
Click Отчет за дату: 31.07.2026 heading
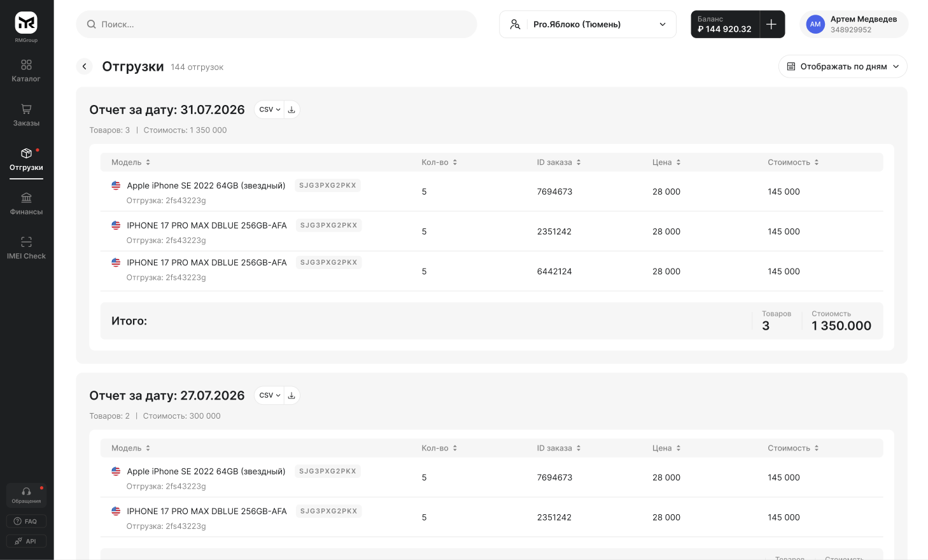pos(167,109)
